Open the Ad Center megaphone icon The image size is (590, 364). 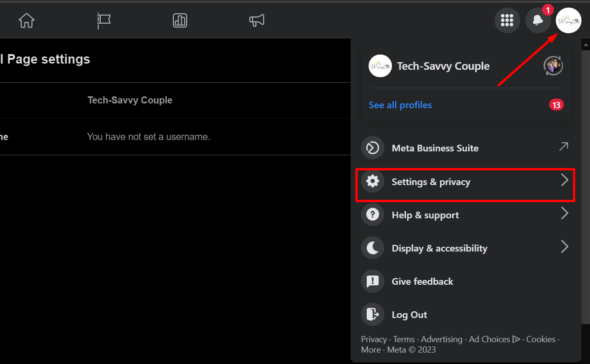coord(257,20)
